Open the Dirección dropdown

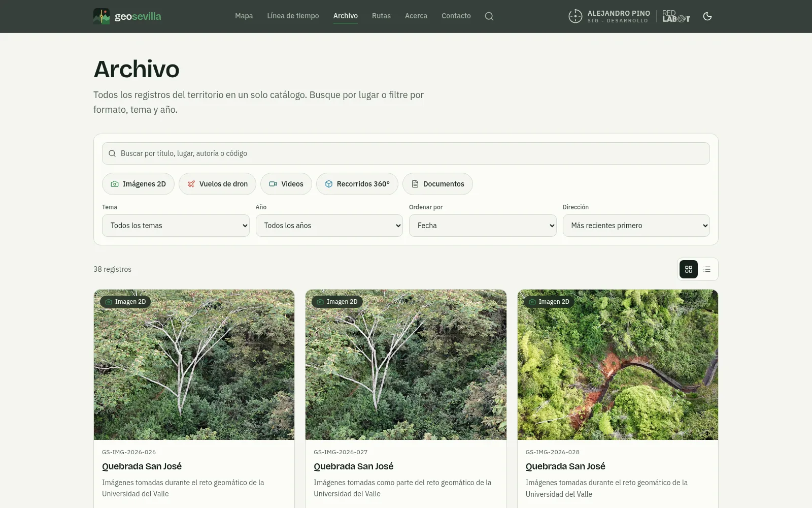click(636, 226)
